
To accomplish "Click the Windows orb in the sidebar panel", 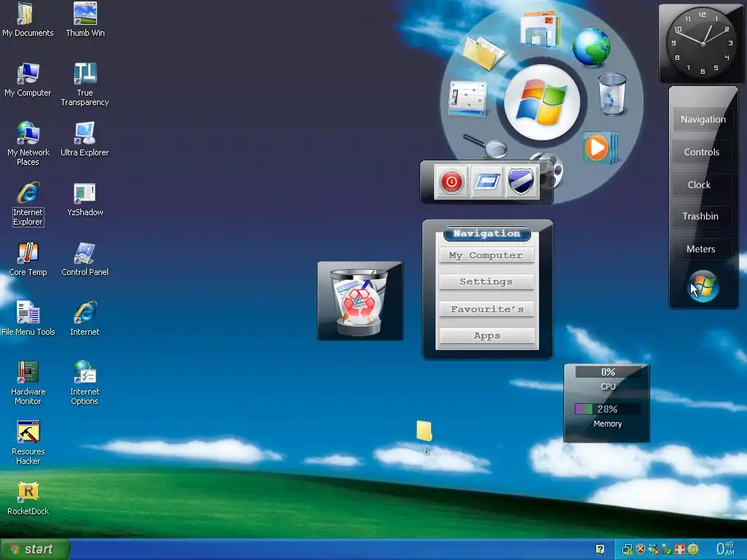I will (x=704, y=286).
